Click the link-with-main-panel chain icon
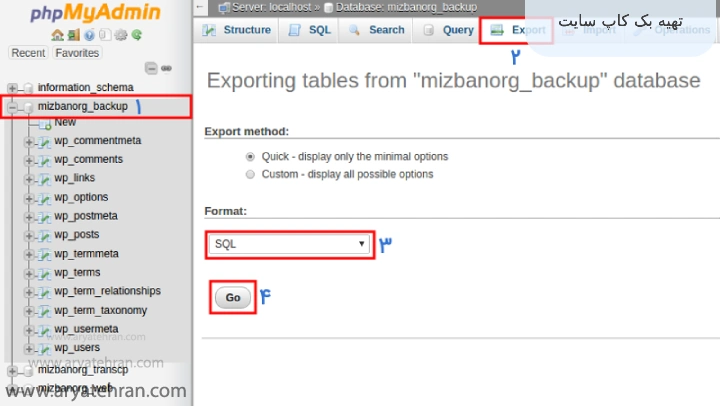The height and width of the screenshot is (406, 720). pos(166,68)
